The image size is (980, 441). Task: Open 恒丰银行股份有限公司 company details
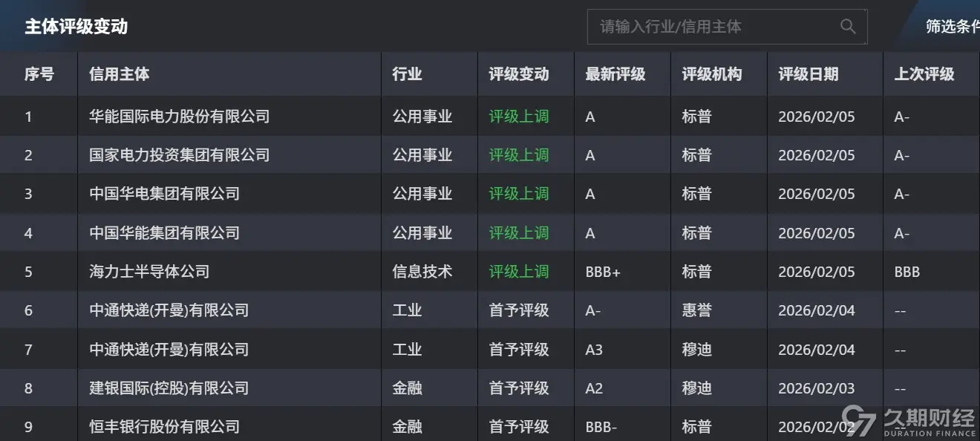coord(164,427)
